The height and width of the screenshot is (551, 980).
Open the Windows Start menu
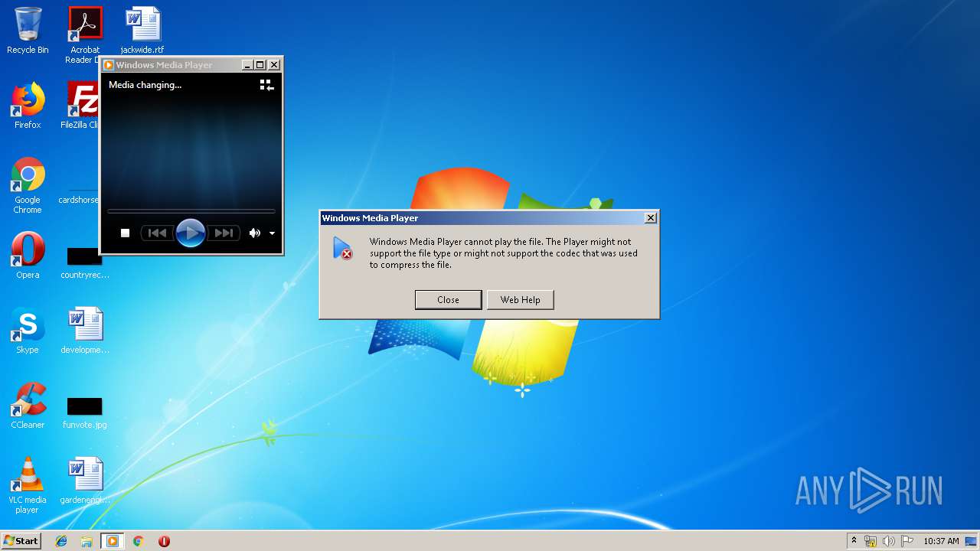click(x=21, y=540)
